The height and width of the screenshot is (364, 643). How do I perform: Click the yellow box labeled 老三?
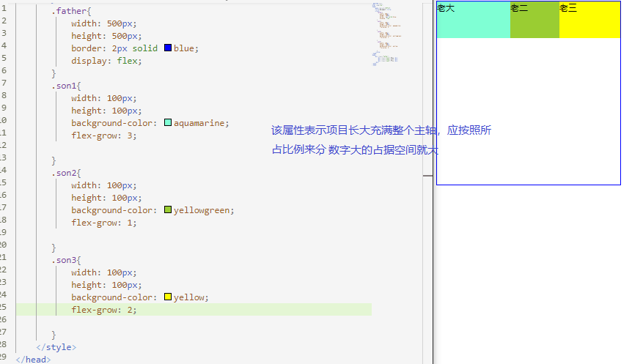[x=589, y=20]
